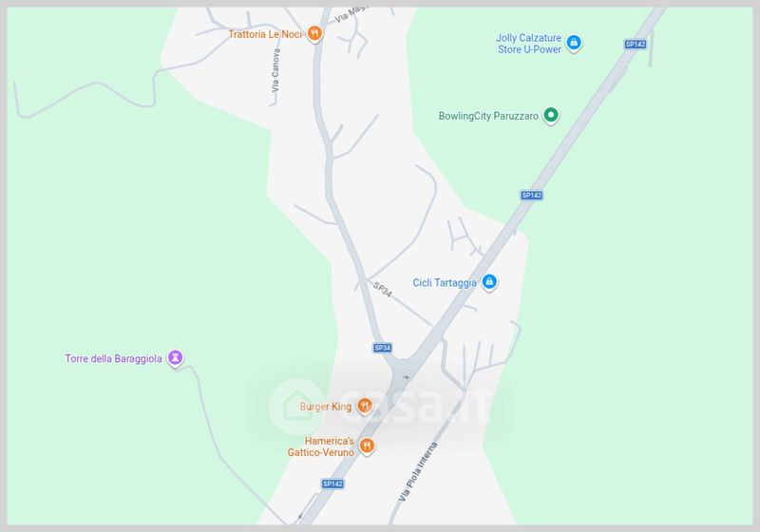The height and width of the screenshot is (532, 760).
Task: Select the Torre della Baraggiola purple pin
Action: (x=176, y=358)
